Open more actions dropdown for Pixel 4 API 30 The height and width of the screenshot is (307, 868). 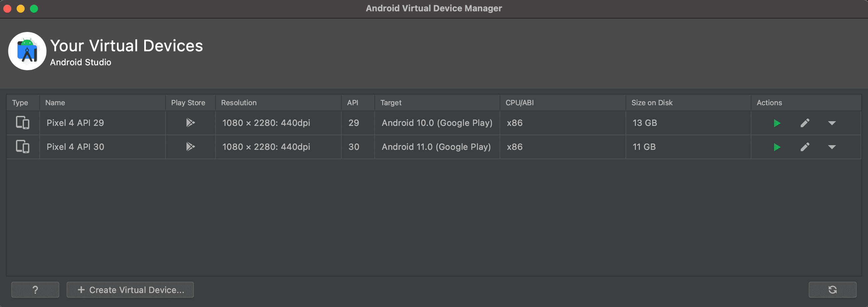pyautogui.click(x=832, y=147)
